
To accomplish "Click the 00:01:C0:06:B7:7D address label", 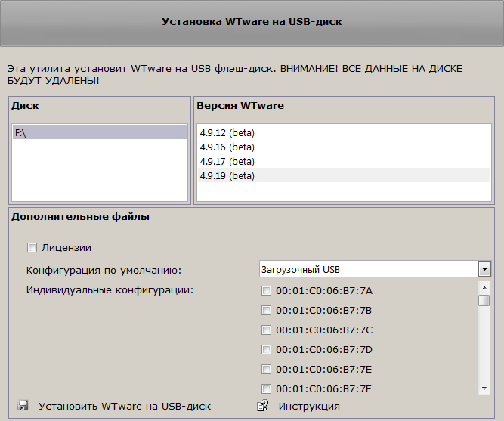I will [x=324, y=350].
